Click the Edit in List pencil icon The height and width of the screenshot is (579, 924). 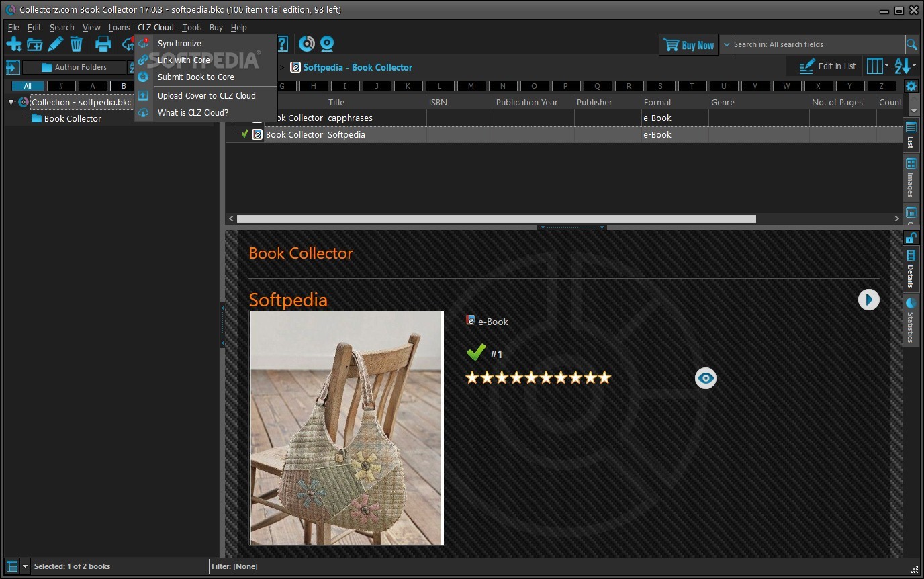(x=806, y=66)
